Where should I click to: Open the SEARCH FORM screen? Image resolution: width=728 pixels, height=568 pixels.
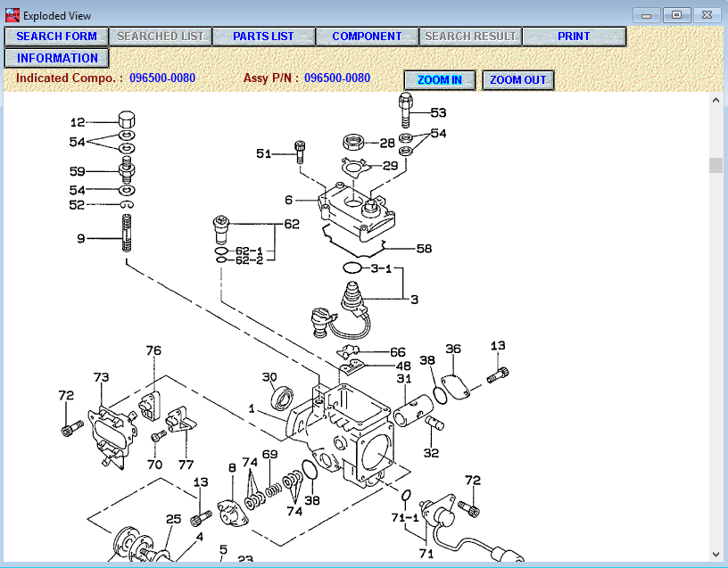pos(55,36)
